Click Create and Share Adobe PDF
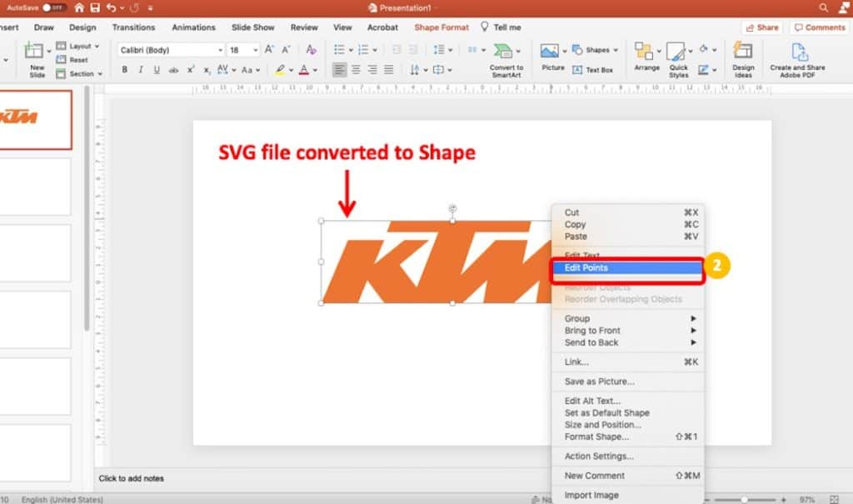853x504 pixels. (x=797, y=60)
